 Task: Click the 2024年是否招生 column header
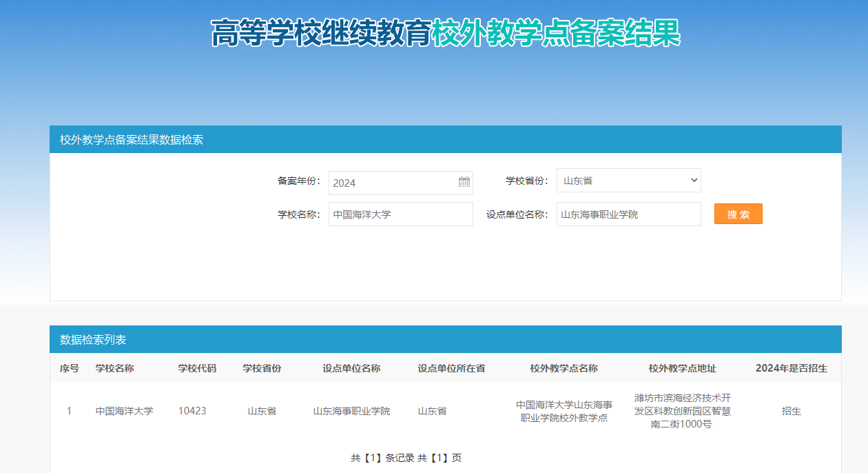pyautogui.click(x=791, y=368)
